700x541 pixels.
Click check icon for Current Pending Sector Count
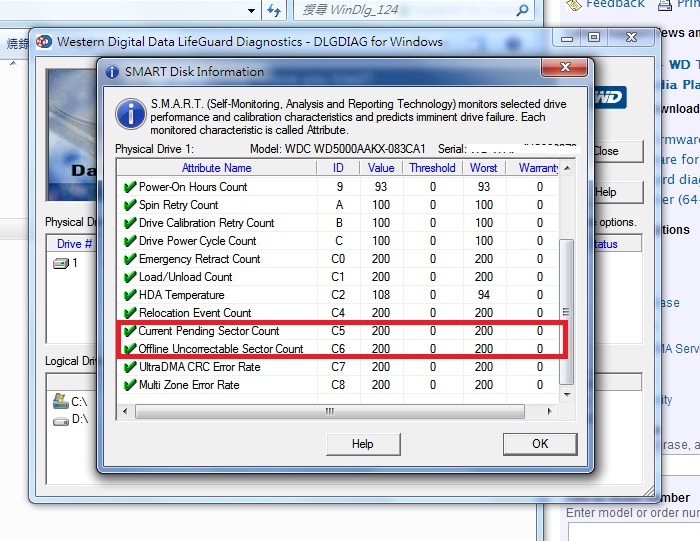[x=129, y=331]
